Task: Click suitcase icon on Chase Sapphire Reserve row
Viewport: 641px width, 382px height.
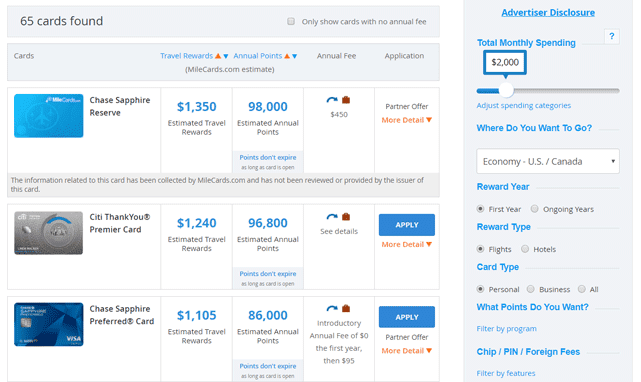Action: click(x=346, y=100)
